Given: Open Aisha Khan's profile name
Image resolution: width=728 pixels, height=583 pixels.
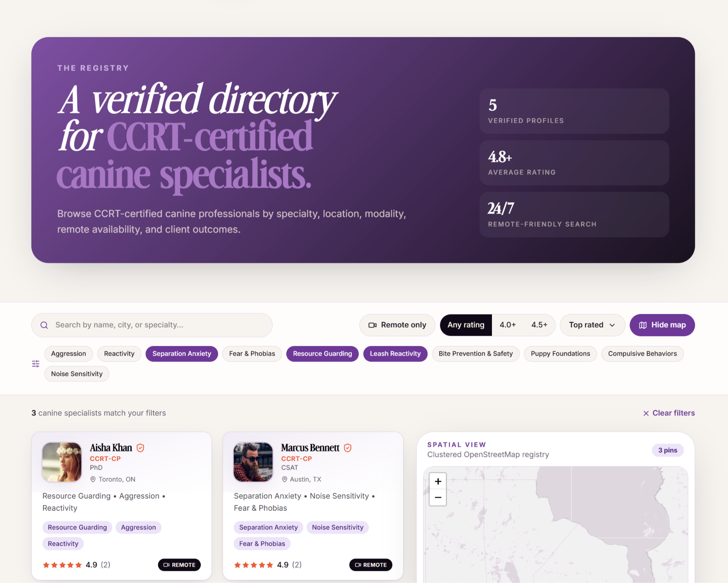Looking at the screenshot, I should pos(111,448).
